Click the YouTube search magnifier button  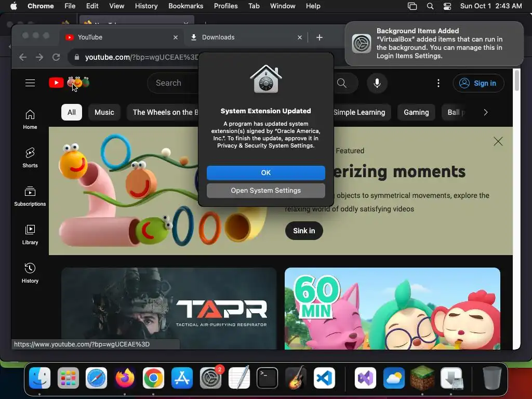pos(342,83)
